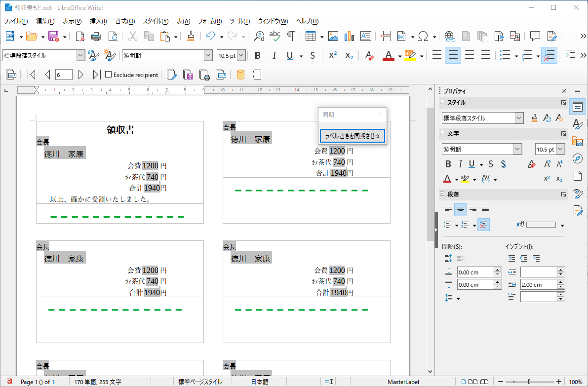Toggle Bold in the formatting toolbar
The width and height of the screenshot is (588, 387).
[258, 56]
